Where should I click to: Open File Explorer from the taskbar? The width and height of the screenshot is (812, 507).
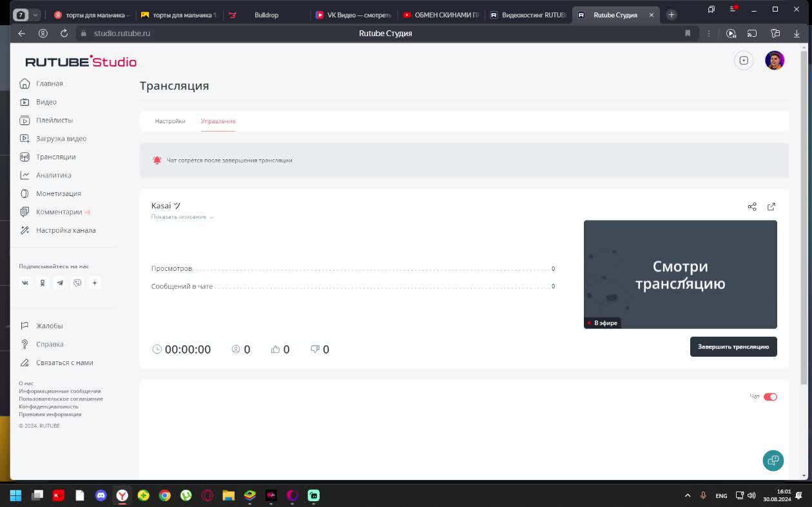point(228,495)
